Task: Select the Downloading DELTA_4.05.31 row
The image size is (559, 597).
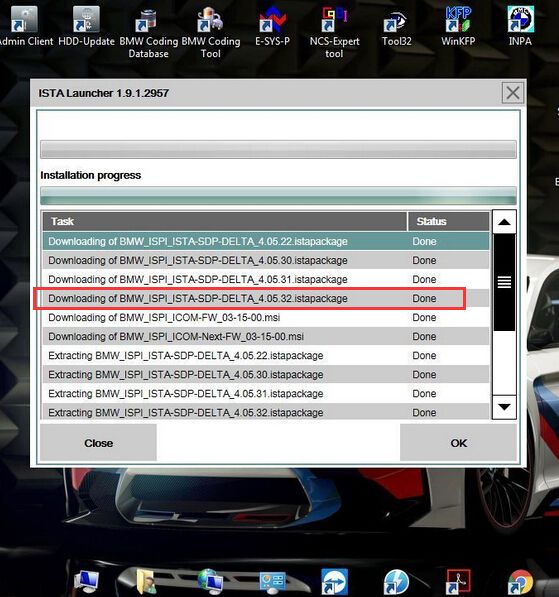Action: pyautogui.click(x=266, y=279)
